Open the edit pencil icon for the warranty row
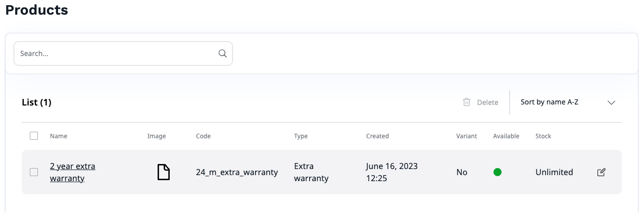 601,172
